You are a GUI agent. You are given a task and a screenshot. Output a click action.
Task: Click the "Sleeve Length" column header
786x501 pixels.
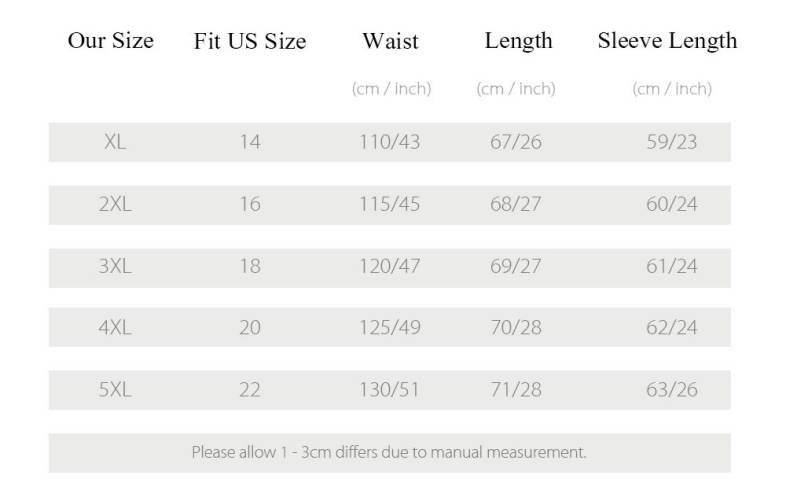pos(667,41)
